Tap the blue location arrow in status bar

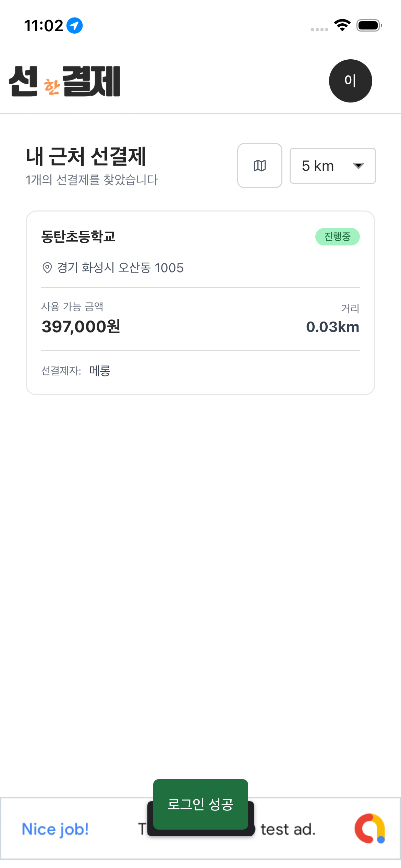click(x=74, y=26)
